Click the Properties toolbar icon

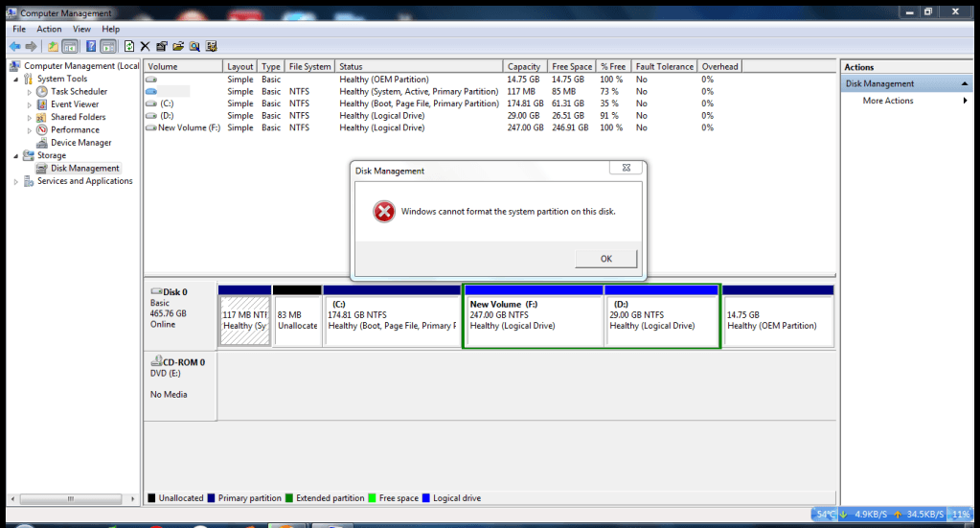point(162,46)
